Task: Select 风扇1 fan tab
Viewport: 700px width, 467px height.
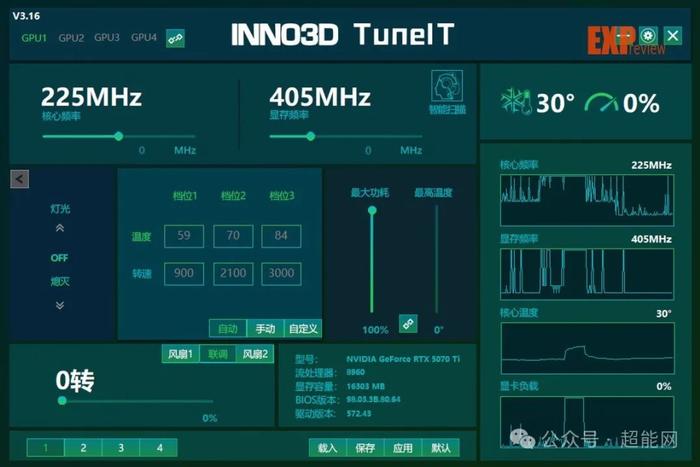Action: click(180, 354)
